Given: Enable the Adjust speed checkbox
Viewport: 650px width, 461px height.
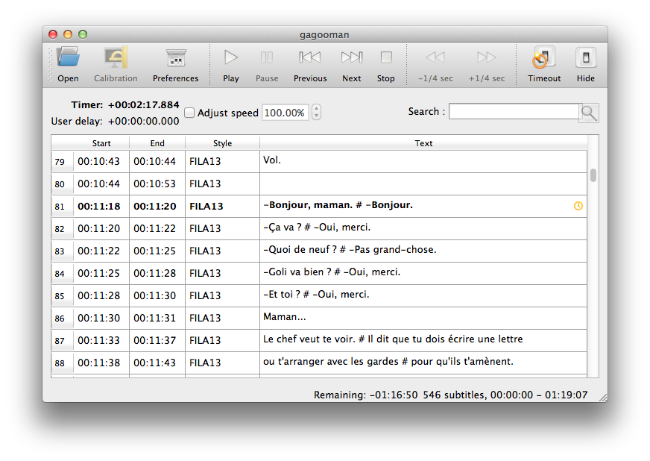Looking at the screenshot, I should [189, 113].
